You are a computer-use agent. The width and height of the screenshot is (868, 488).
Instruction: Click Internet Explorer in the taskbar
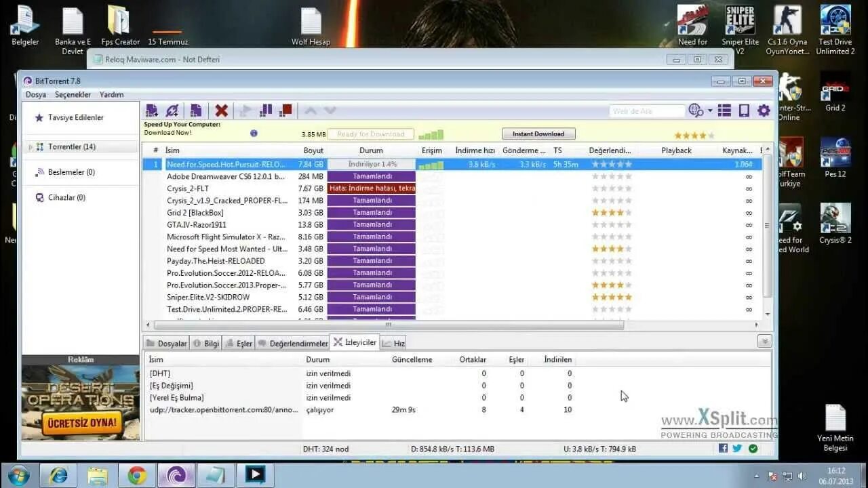tap(58, 475)
